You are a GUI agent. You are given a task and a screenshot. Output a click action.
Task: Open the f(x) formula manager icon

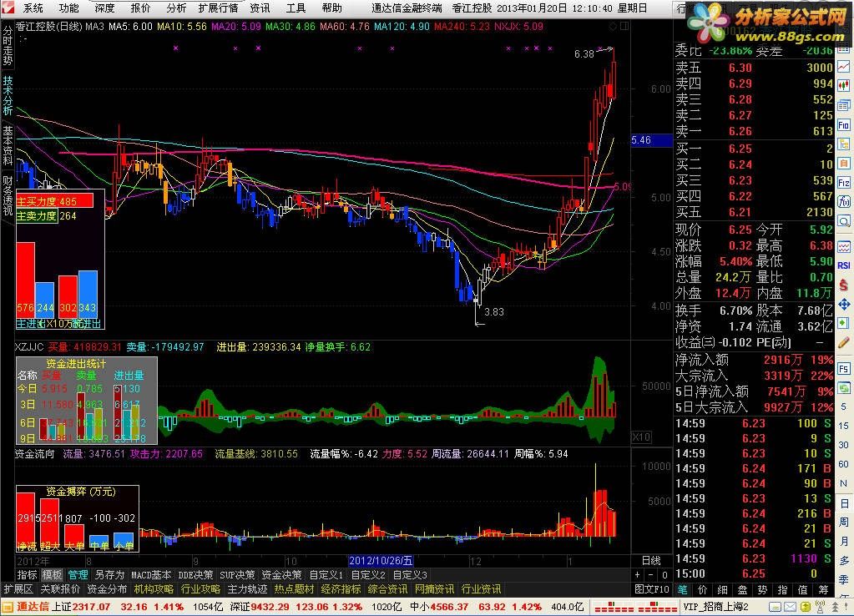pos(844,201)
